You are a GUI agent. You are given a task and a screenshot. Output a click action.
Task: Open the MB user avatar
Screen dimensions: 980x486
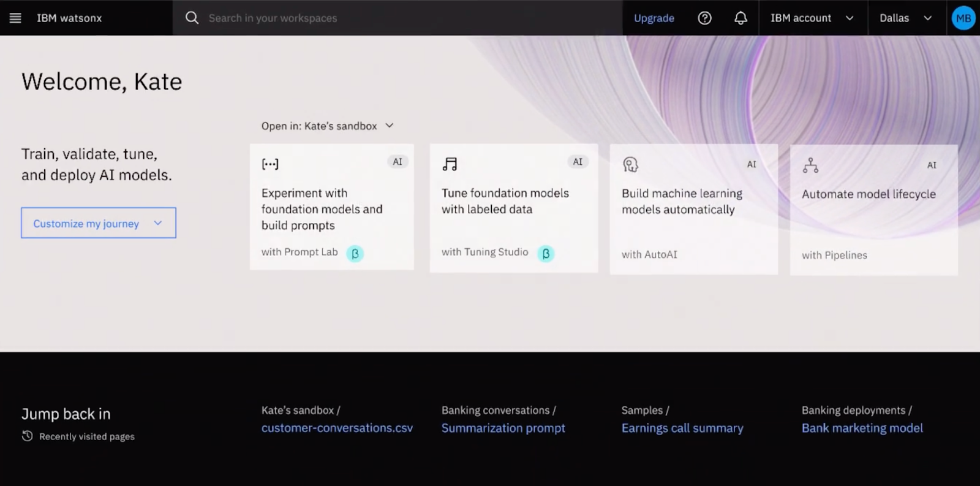[x=963, y=18]
